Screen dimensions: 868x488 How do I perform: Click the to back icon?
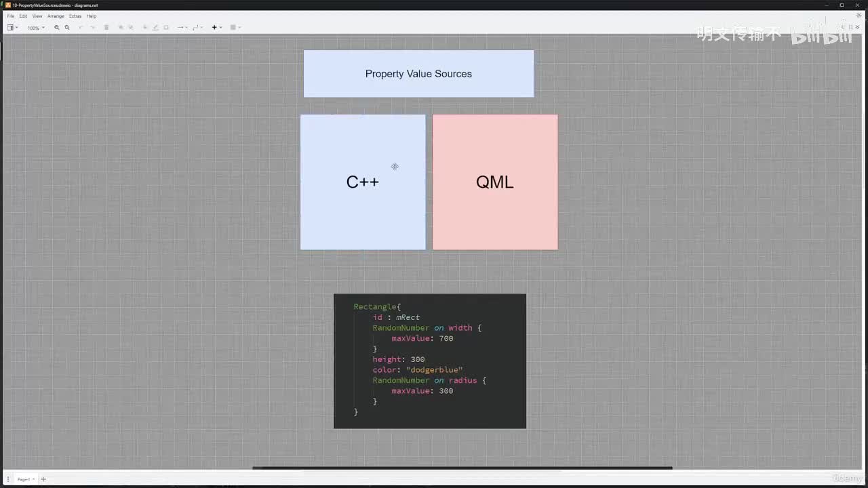[x=130, y=28]
